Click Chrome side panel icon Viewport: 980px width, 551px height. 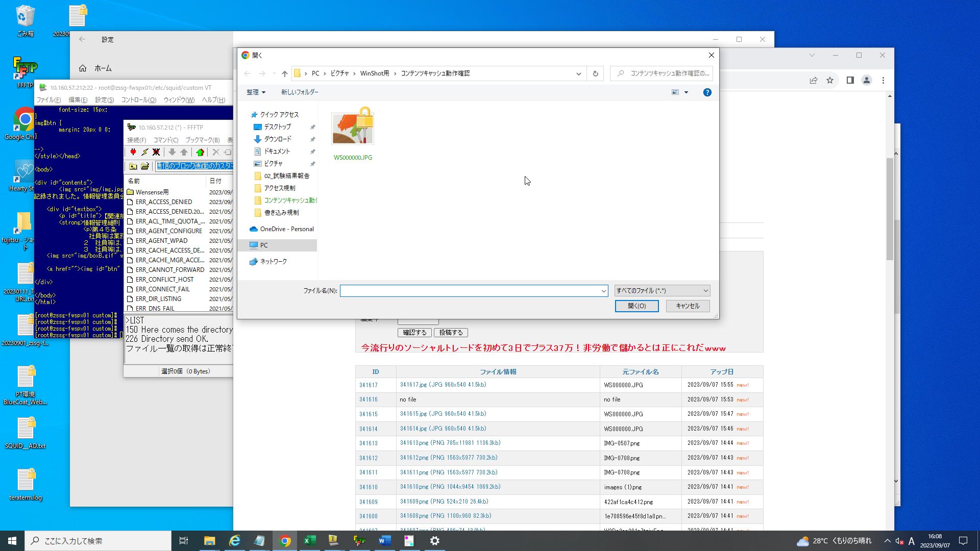[x=850, y=80]
